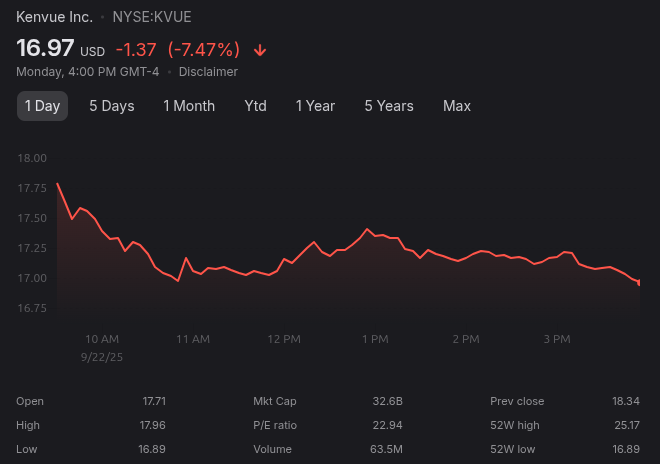
Task: Click the 12 PM time axis label
Action: (x=284, y=339)
